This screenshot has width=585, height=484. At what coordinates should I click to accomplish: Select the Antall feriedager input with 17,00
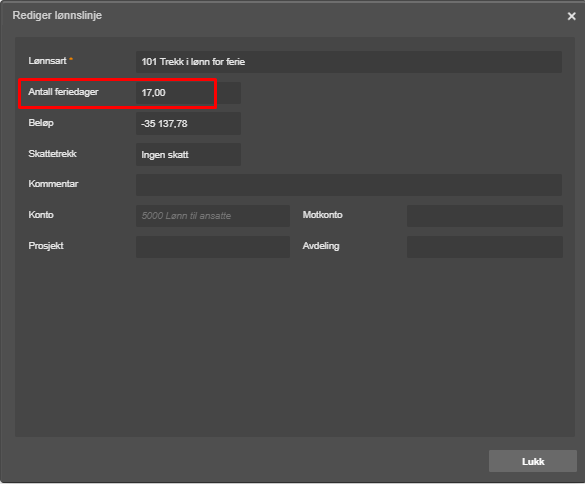(x=188, y=93)
